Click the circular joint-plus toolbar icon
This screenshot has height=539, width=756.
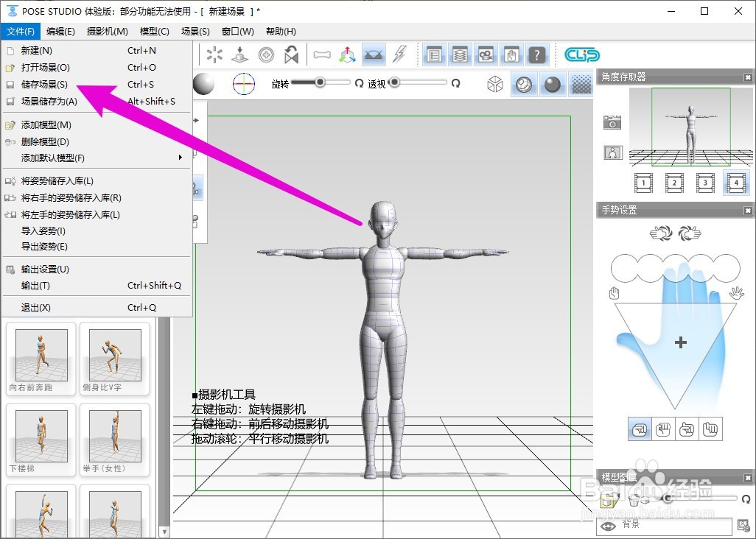pos(266,55)
